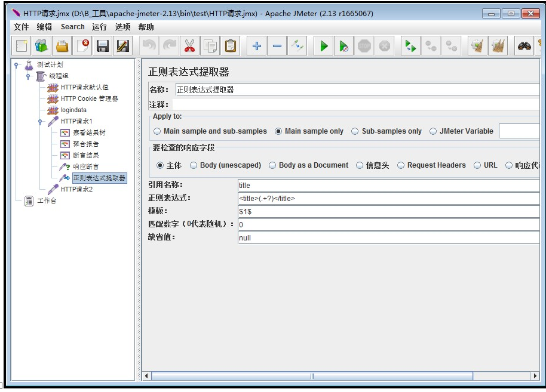Viewport: 546px width, 392px height.
Task: Click the 缺省值 field containing null
Action: tap(389, 238)
